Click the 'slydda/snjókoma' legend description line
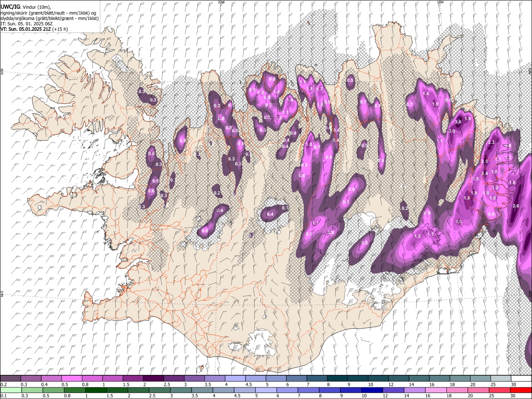The height and width of the screenshot is (399, 532). click(x=49, y=18)
